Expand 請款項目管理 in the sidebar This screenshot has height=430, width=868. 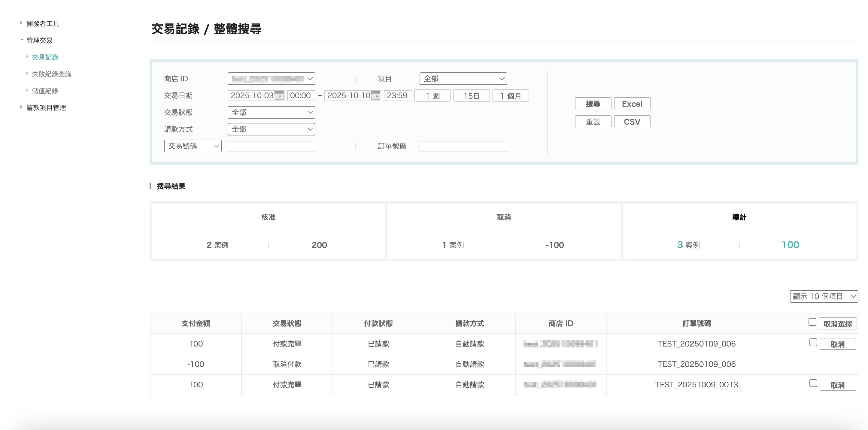pos(46,108)
